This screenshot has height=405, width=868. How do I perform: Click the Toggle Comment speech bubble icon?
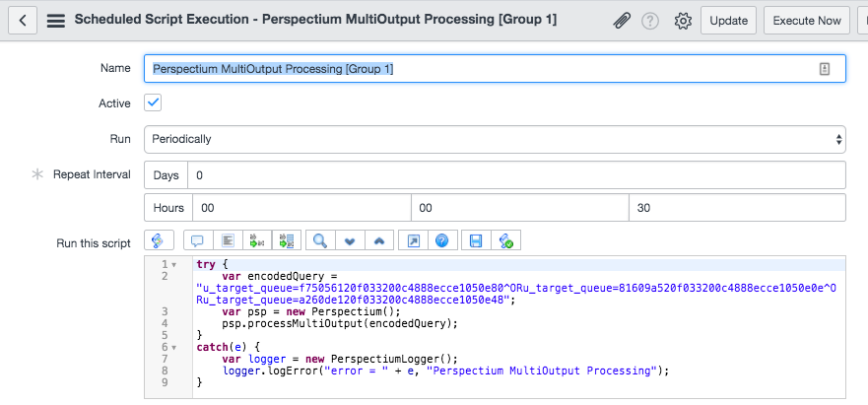[x=197, y=240]
